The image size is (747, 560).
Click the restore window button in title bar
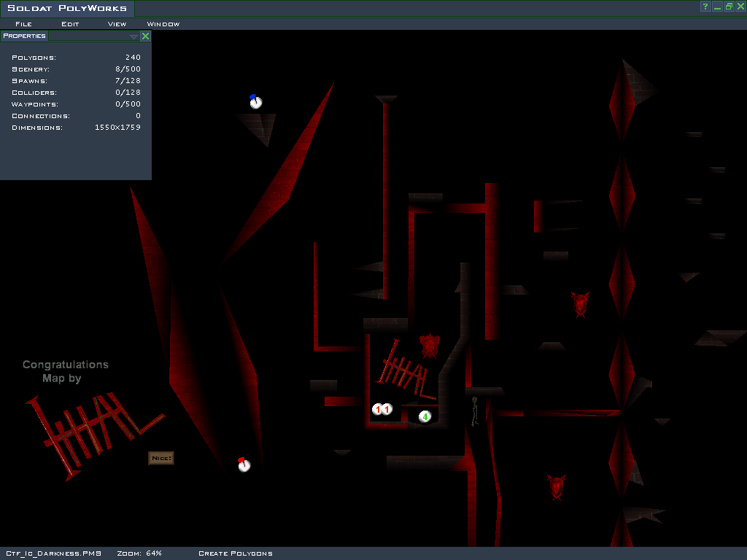click(x=729, y=7)
